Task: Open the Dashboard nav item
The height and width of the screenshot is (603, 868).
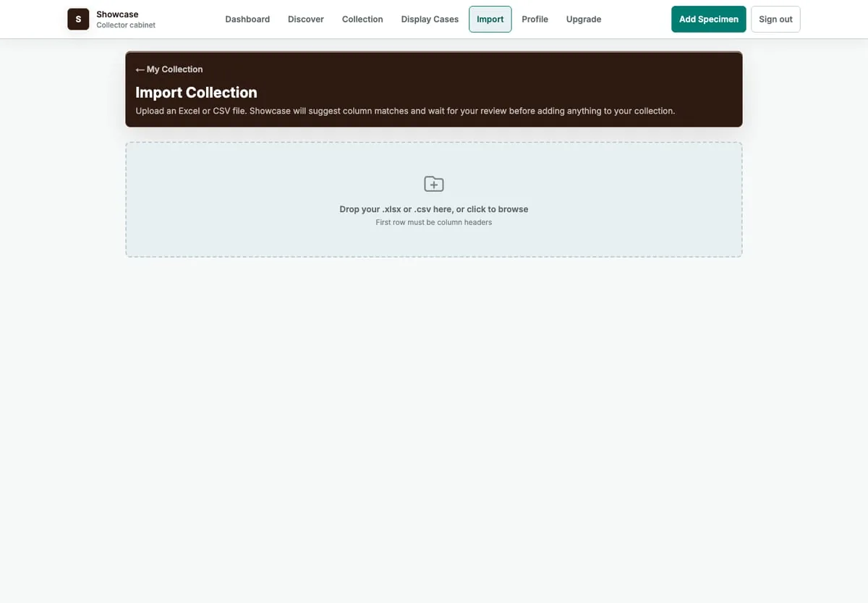Action: click(x=247, y=20)
